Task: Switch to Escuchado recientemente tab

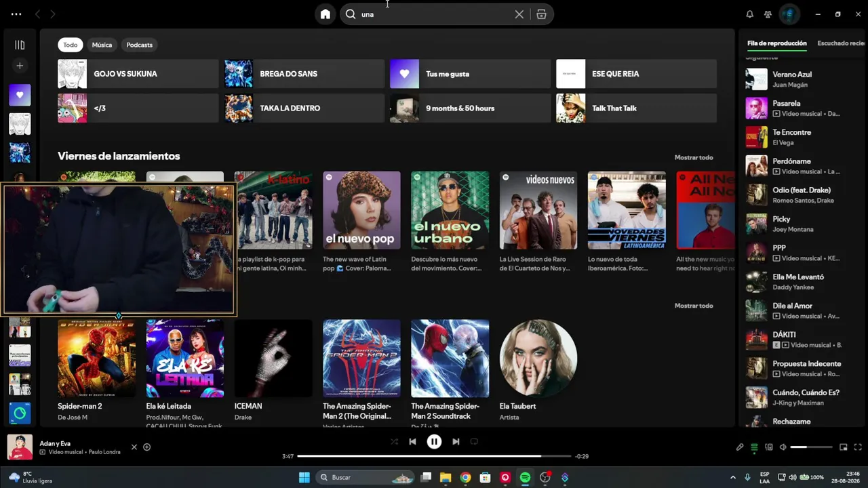Action: (x=842, y=43)
